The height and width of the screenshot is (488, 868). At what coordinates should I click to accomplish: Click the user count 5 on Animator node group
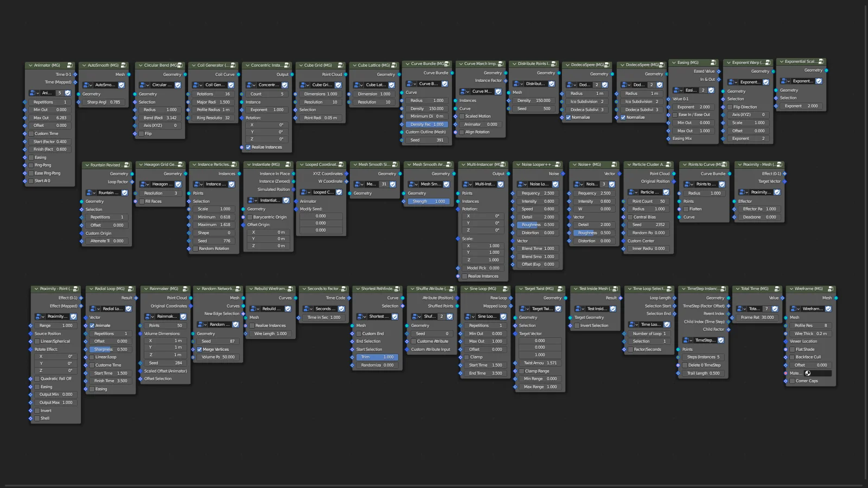(59, 93)
